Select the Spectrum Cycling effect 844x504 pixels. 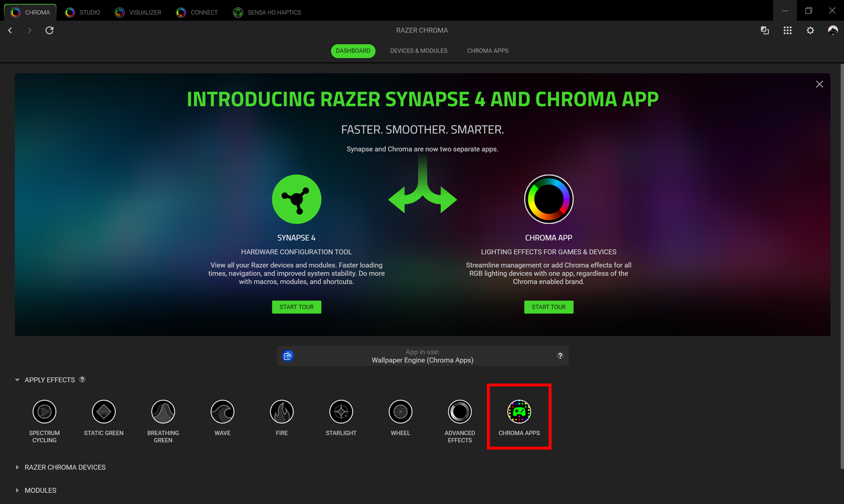click(44, 411)
